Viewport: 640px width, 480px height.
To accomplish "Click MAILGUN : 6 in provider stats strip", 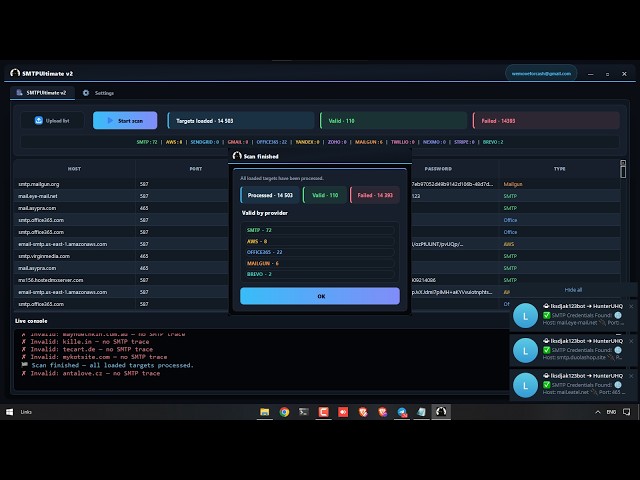I will (x=369, y=142).
